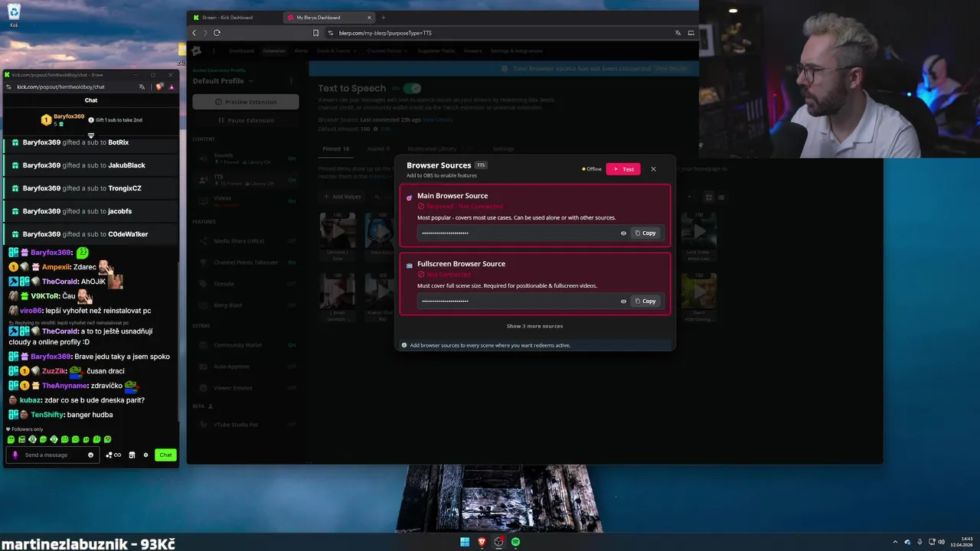Click the purple icon left of message input
Image resolution: width=980 pixels, height=551 pixels.
pos(15,455)
